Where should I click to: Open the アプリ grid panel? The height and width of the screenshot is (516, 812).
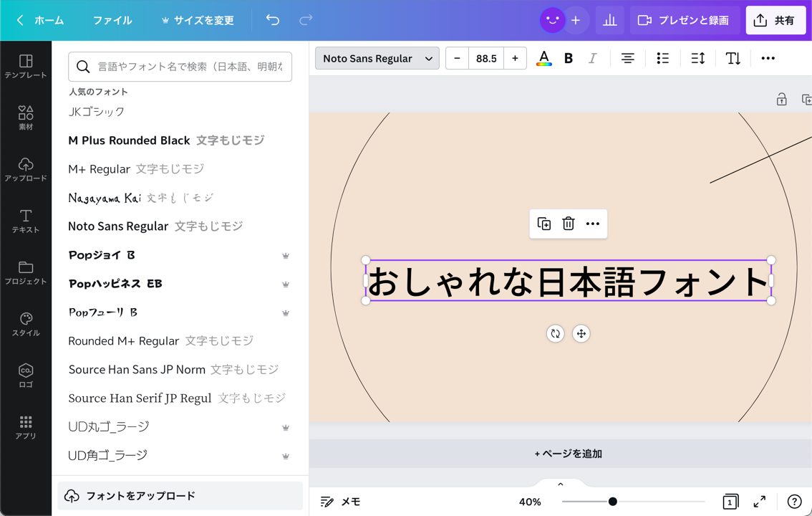25,427
